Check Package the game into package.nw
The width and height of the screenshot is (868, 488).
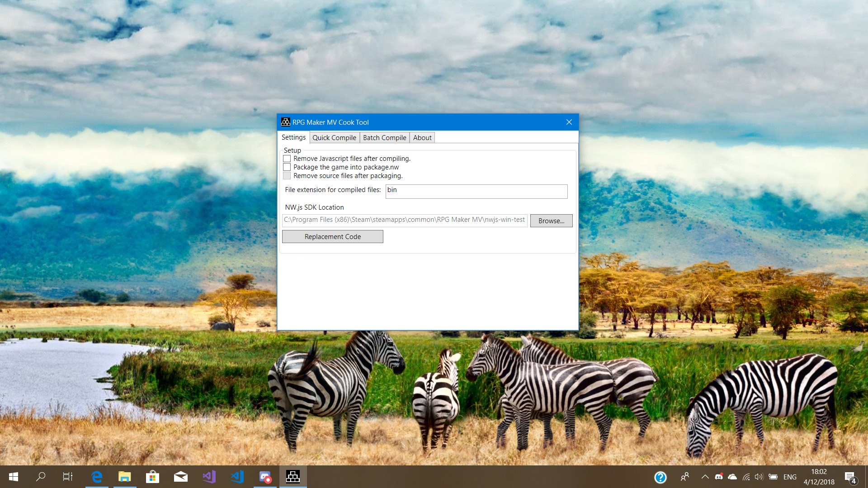287,167
